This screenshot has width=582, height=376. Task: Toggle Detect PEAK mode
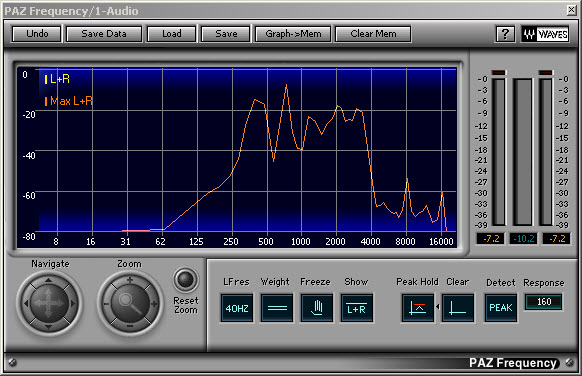pyautogui.click(x=501, y=308)
